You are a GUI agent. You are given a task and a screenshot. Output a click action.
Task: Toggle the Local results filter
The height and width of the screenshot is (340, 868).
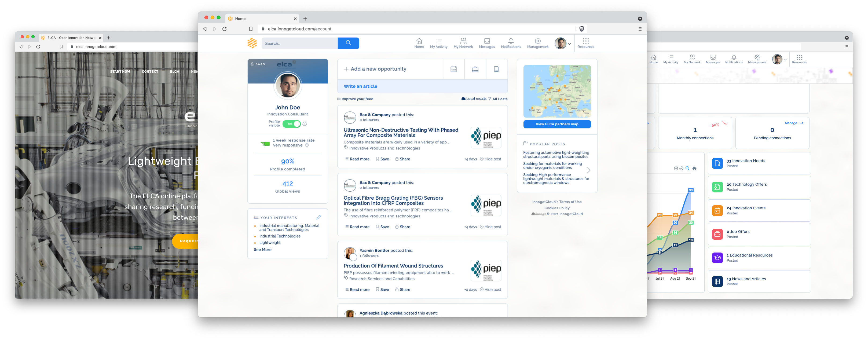(x=474, y=99)
